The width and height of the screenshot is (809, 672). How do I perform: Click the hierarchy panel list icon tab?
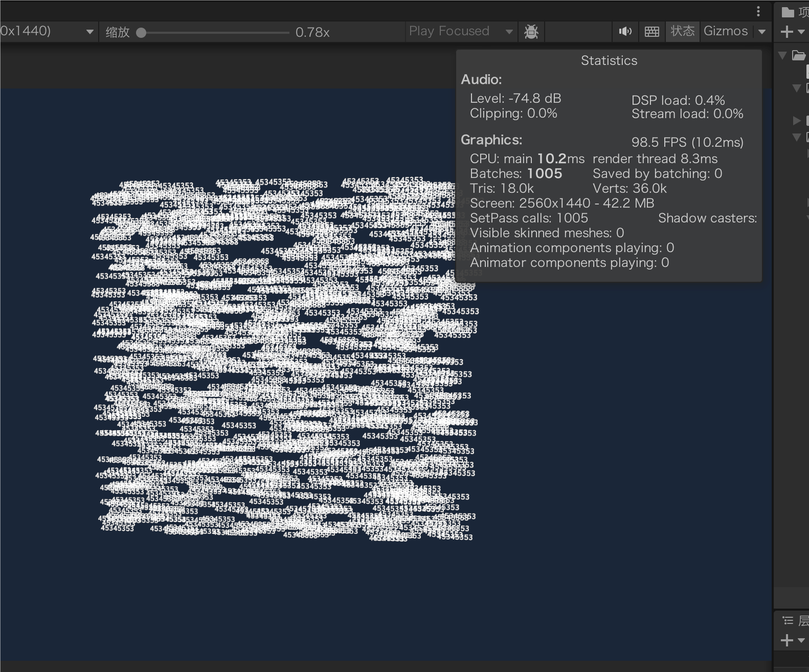788,621
